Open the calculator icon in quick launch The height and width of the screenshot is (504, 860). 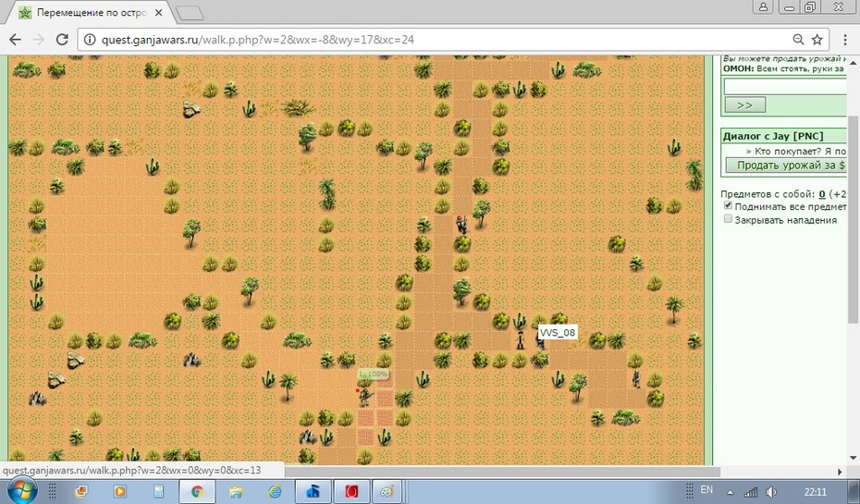click(158, 491)
